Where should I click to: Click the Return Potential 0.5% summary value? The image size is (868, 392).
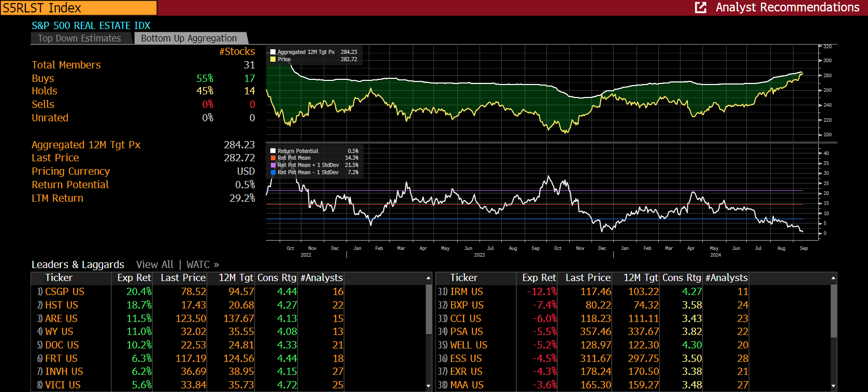tap(245, 185)
